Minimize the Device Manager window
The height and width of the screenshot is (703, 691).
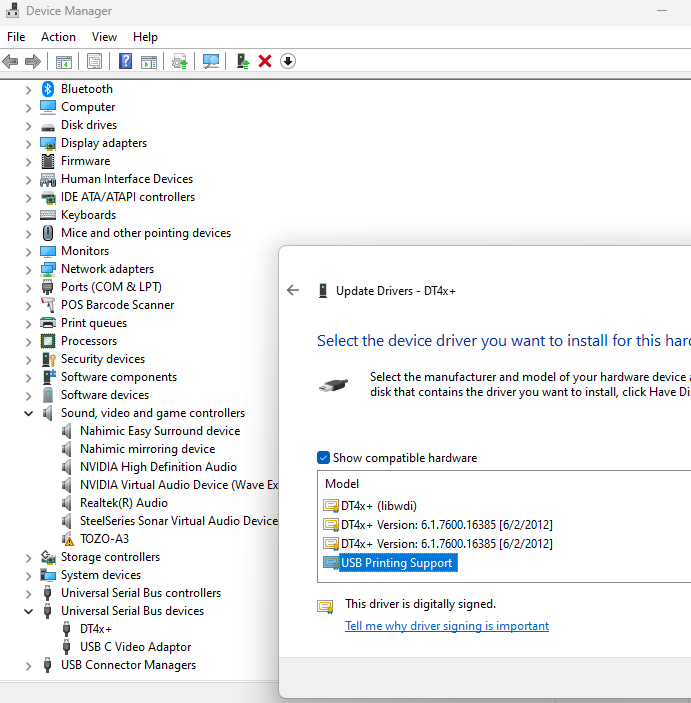pos(662,11)
